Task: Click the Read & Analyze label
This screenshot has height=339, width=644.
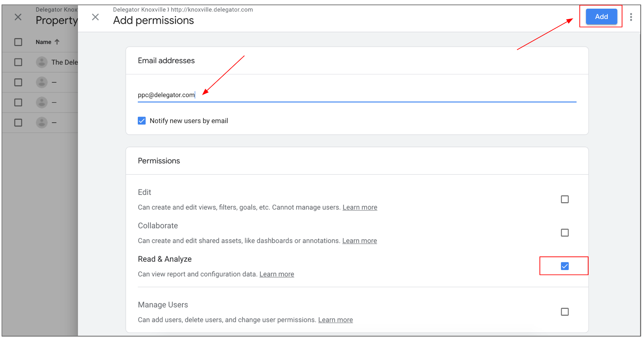Action: 165,259
